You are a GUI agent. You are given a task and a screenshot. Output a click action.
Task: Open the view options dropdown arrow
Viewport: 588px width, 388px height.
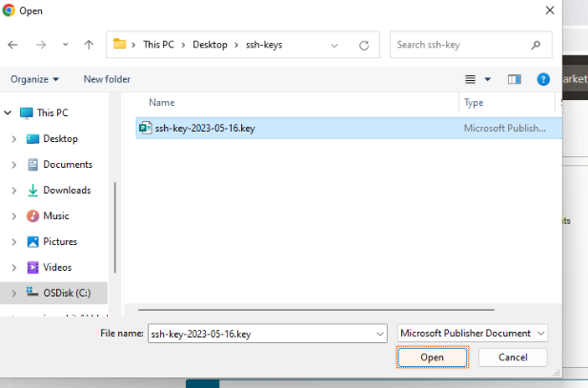tap(488, 79)
